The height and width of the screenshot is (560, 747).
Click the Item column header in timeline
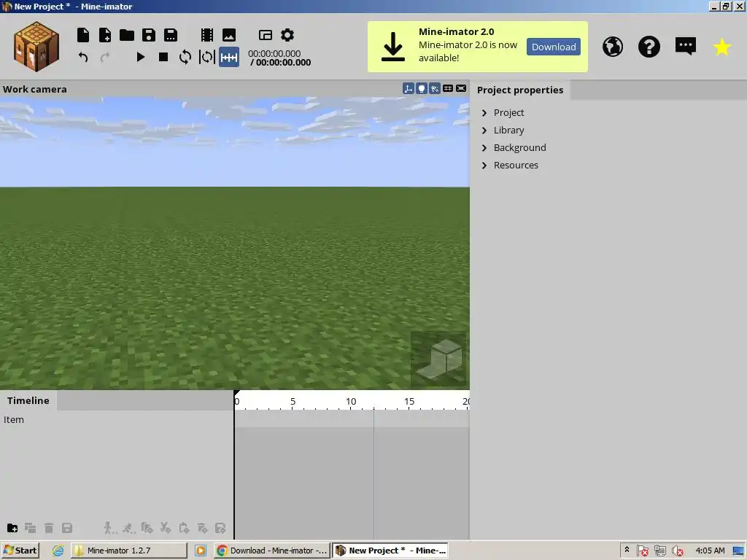click(x=13, y=419)
